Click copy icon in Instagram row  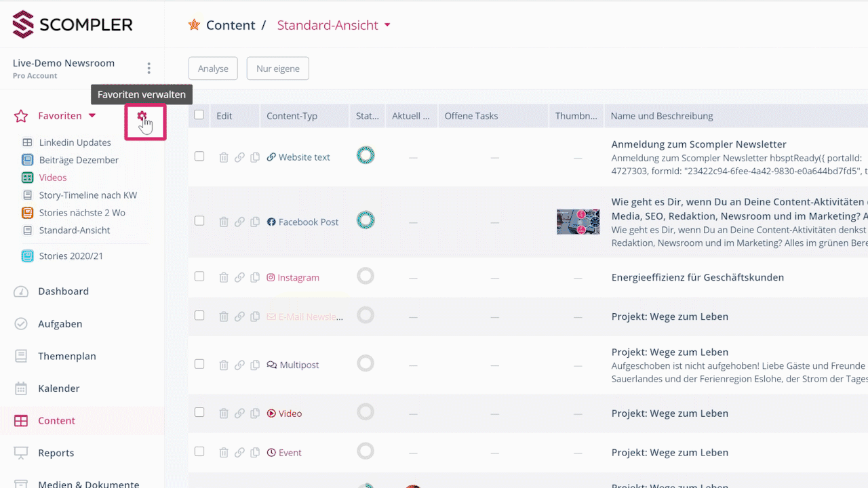tap(255, 277)
